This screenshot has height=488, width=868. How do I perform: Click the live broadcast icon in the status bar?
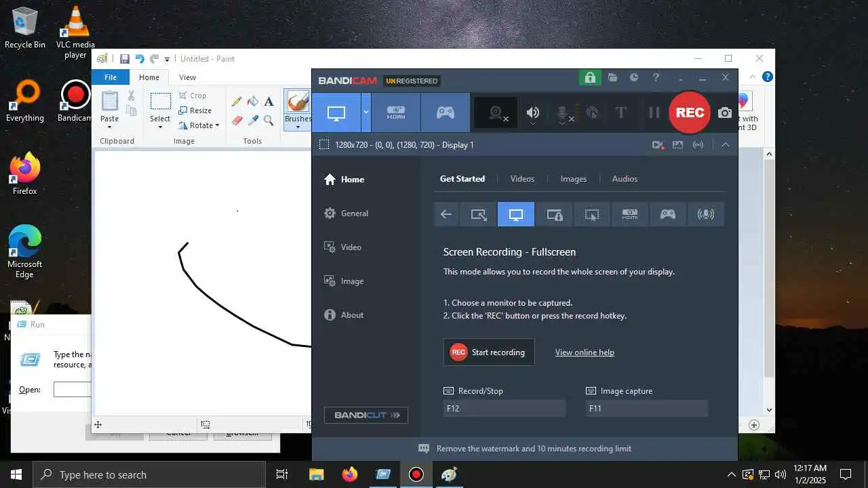click(x=698, y=144)
